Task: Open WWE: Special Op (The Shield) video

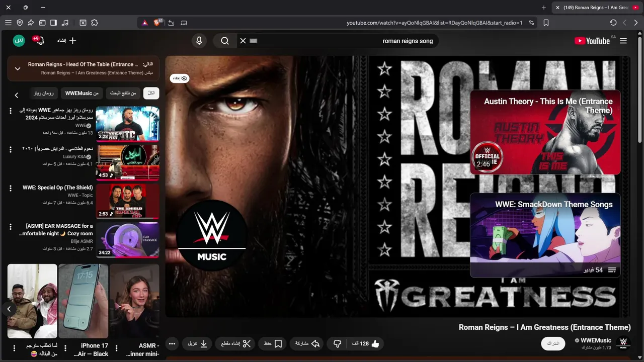Action: [128, 201]
